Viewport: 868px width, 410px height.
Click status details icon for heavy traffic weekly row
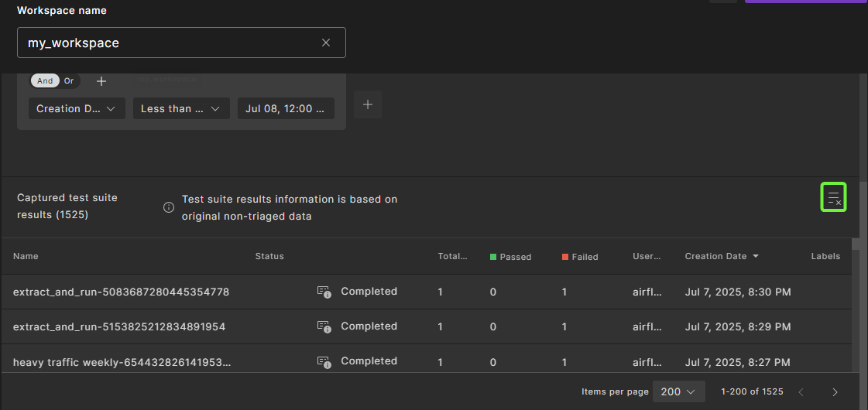324,361
